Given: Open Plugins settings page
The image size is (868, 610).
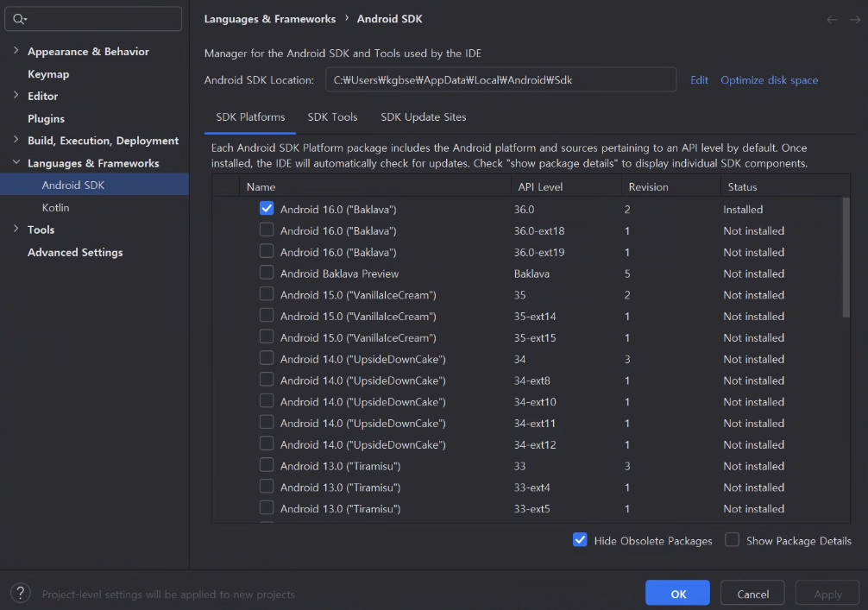Looking at the screenshot, I should click(x=46, y=118).
